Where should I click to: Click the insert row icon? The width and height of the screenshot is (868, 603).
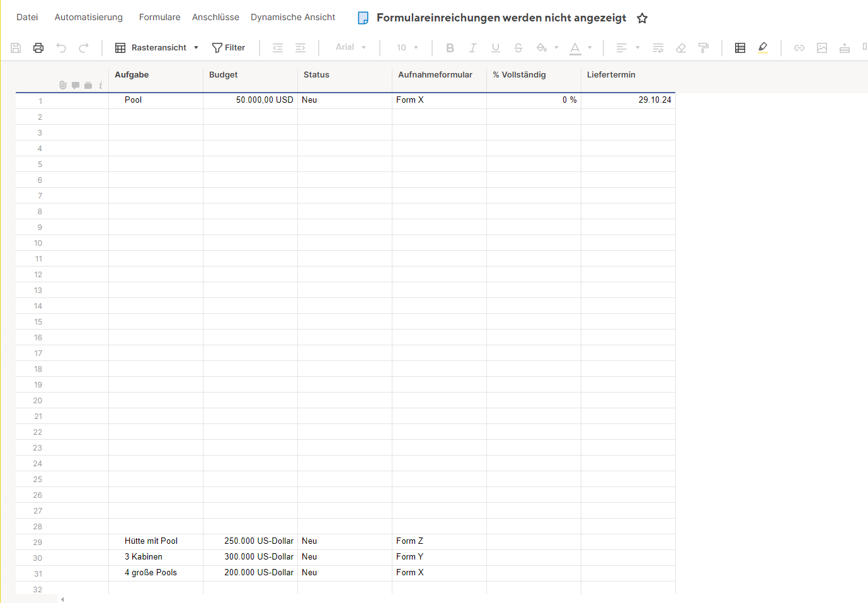845,48
